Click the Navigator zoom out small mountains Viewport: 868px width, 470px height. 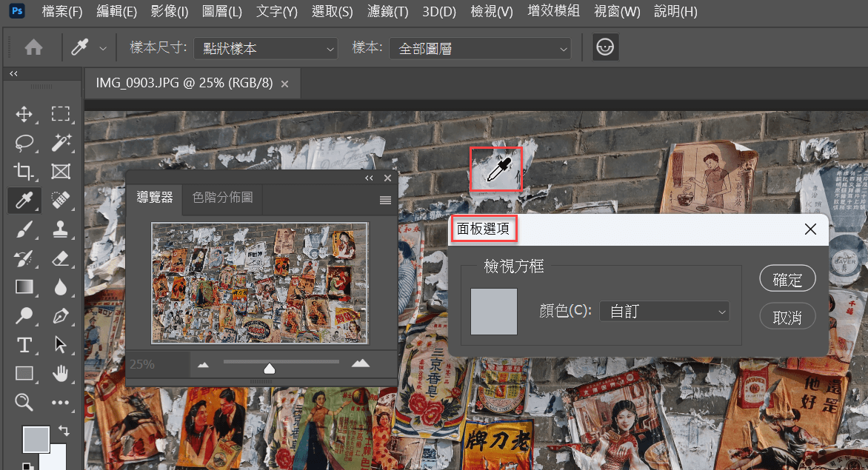[203, 364]
